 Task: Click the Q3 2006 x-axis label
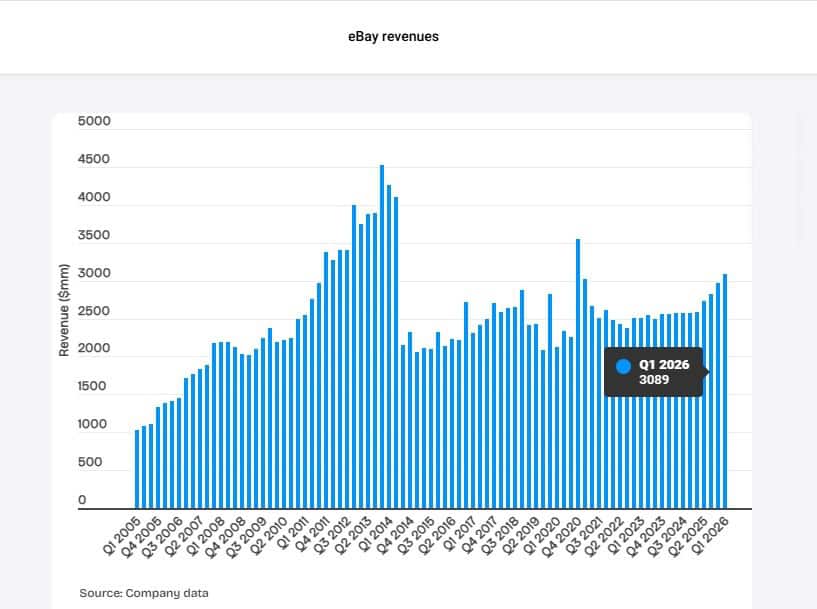pos(164,537)
